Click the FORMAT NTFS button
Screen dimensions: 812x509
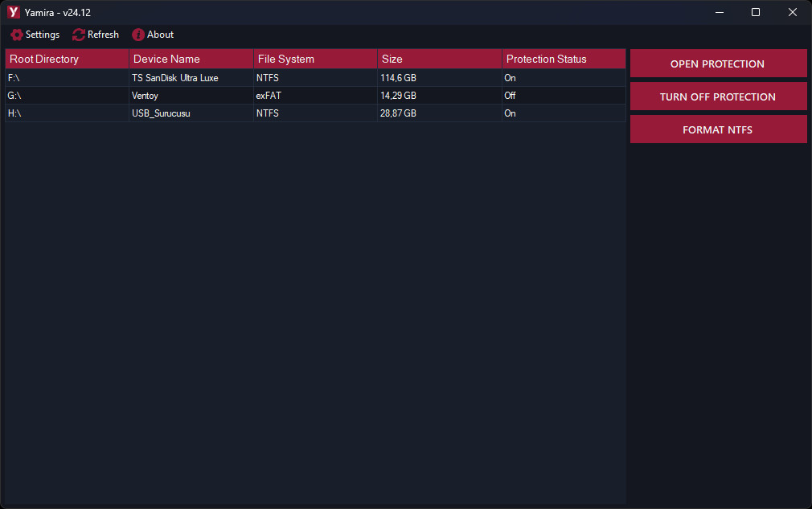(718, 129)
